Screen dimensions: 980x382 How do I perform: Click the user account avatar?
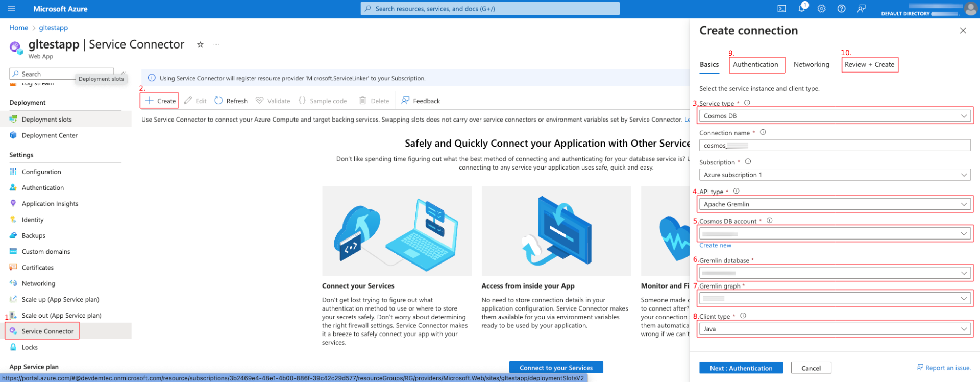coord(970,9)
